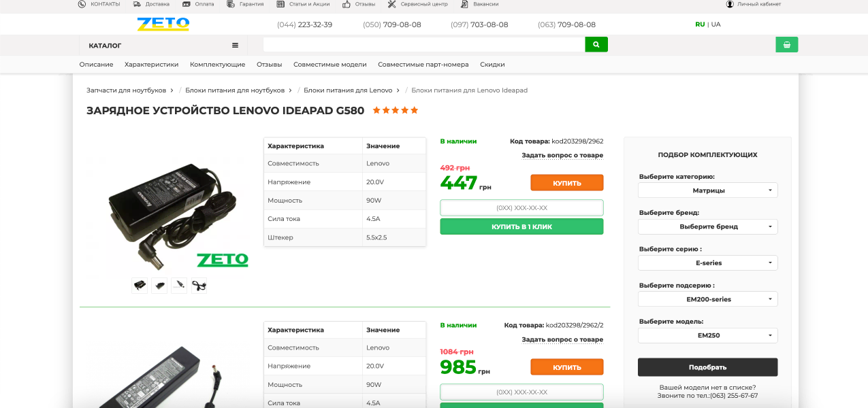This screenshot has width=868, height=408.
Task: Click the site search input field
Action: (x=423, y=45)
